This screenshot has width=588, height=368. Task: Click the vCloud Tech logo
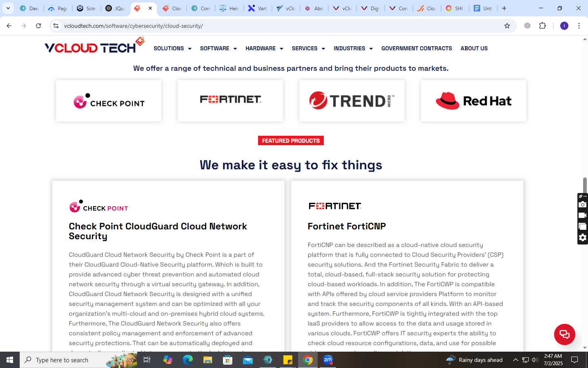[x=94, y=46]
